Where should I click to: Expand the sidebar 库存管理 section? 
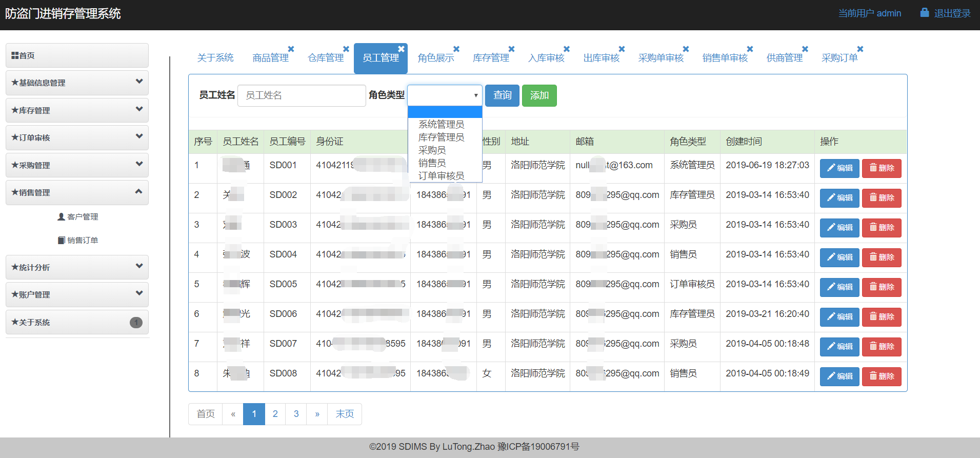pyautogui.click(x=77, y=110)
